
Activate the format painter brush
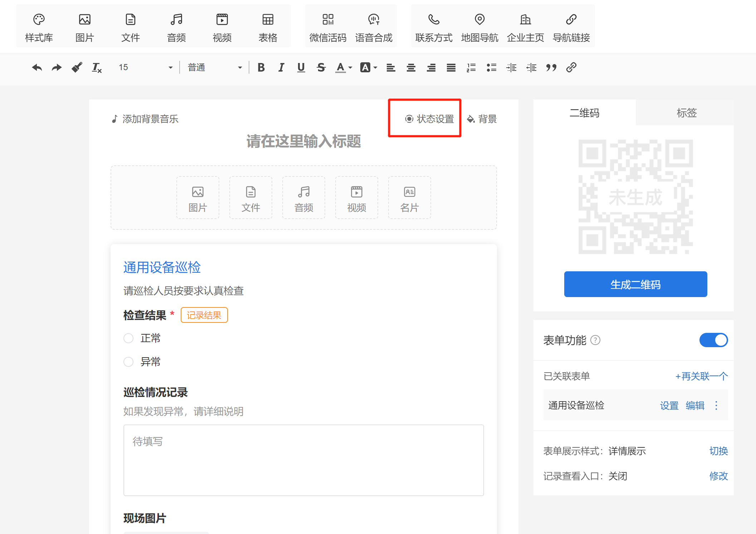[x=77, y=67]
